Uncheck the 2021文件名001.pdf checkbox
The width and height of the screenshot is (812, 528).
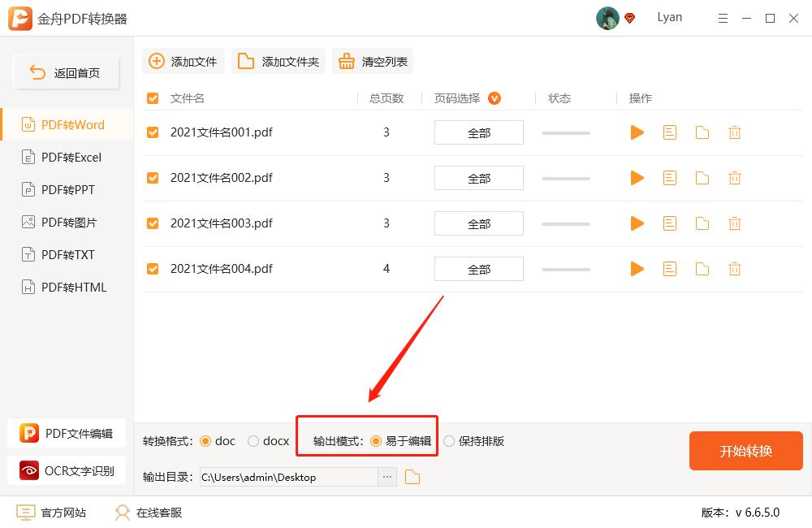pyautogui.click(x=152, y=132)
